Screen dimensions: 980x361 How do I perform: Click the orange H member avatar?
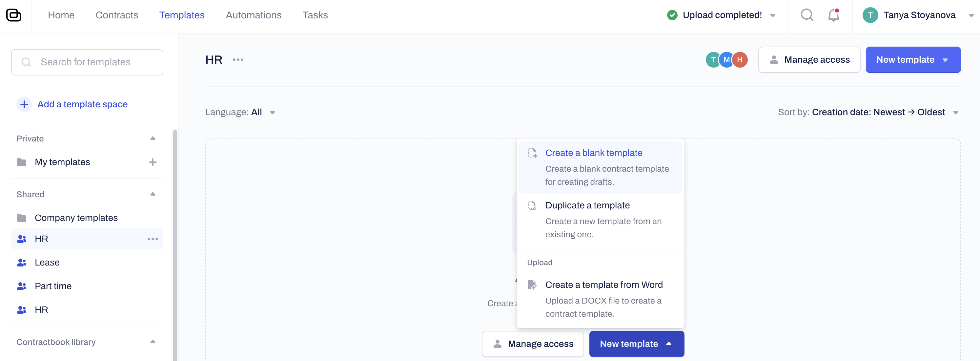pyautogui.click(x=740, y=60)
